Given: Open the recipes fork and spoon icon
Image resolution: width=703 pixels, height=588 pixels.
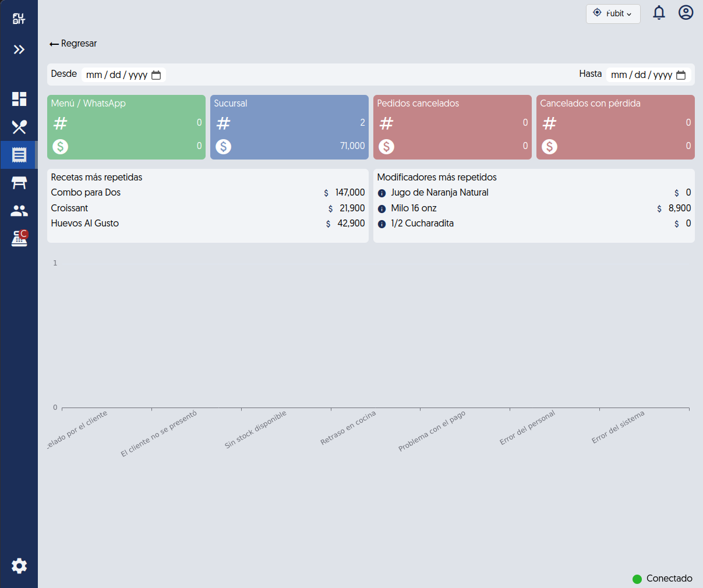Looking at the screenshot, I should click(19, 127).
